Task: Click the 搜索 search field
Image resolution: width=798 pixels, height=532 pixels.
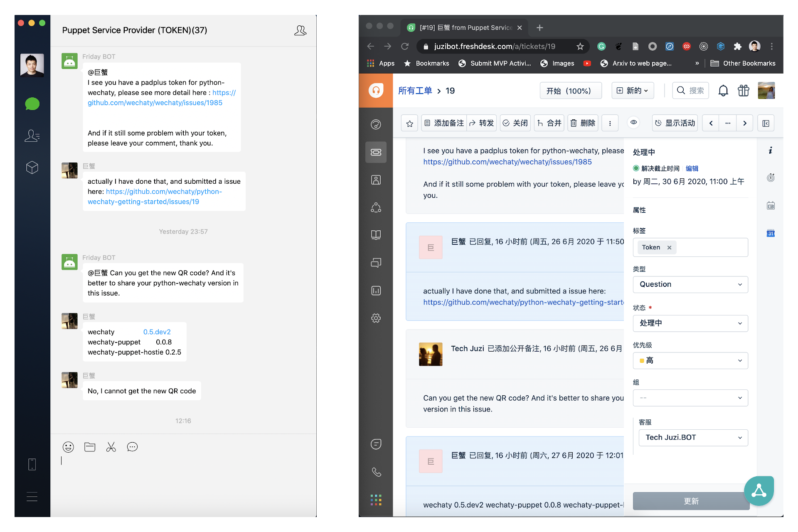Action: click(691, 91)
